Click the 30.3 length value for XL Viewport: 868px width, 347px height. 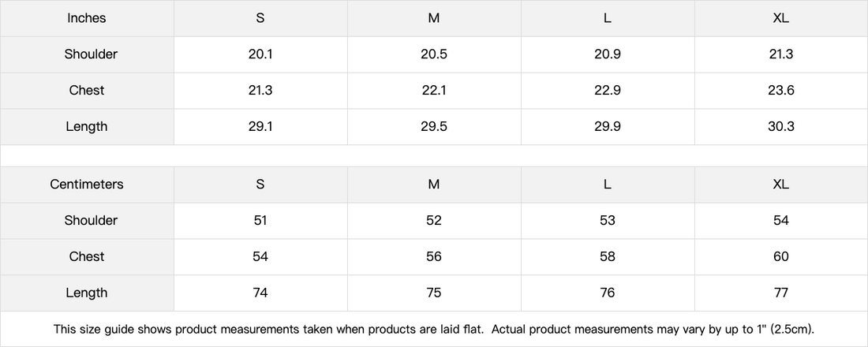(781, 127)
